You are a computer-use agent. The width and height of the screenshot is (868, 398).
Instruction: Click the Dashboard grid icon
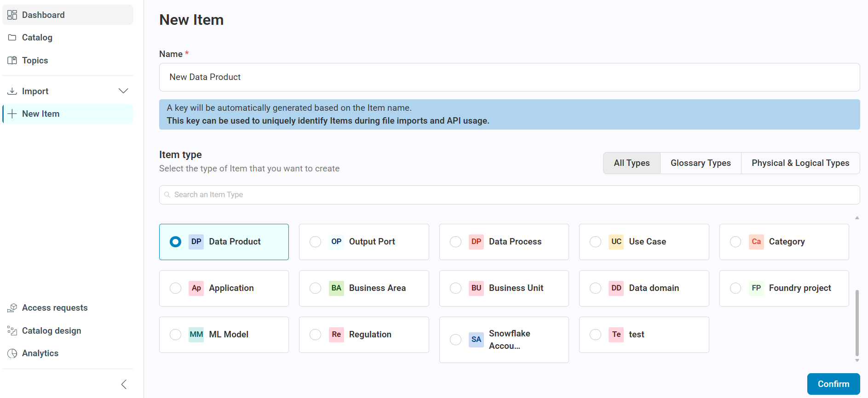pyautogui.click(x=12, y=15)
